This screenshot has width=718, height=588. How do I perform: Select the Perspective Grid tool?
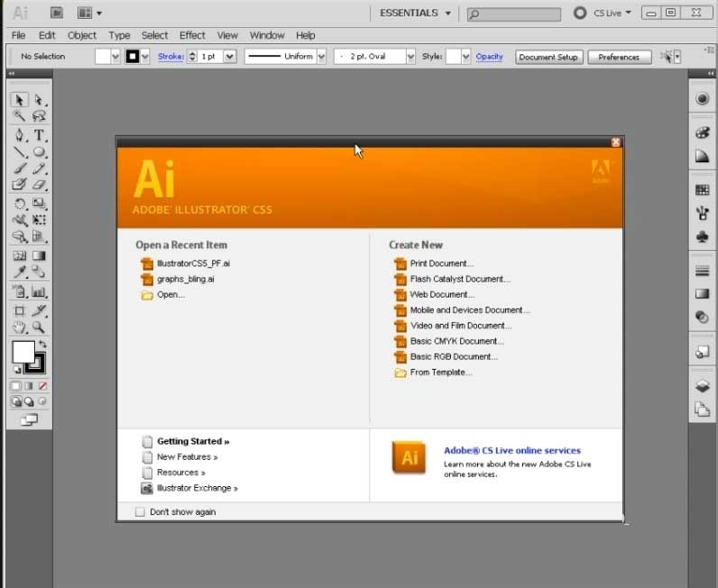click(39, 237)
